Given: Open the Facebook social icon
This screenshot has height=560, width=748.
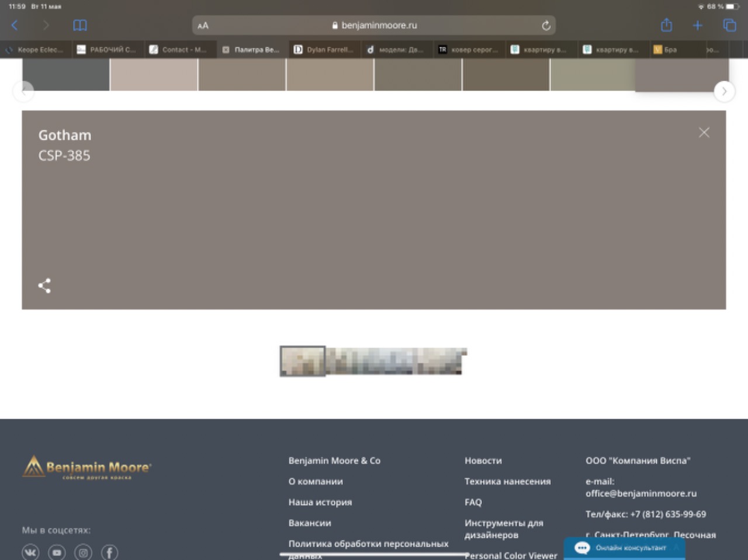Looking at the screenshot, I should tap(109, 552).
